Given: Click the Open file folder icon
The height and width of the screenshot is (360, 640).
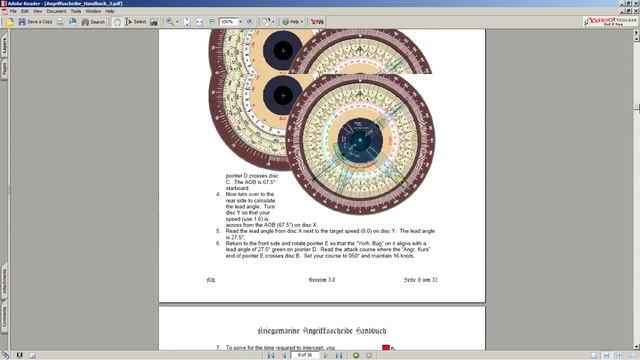Looking at the screenshot, I should [10, 22].
